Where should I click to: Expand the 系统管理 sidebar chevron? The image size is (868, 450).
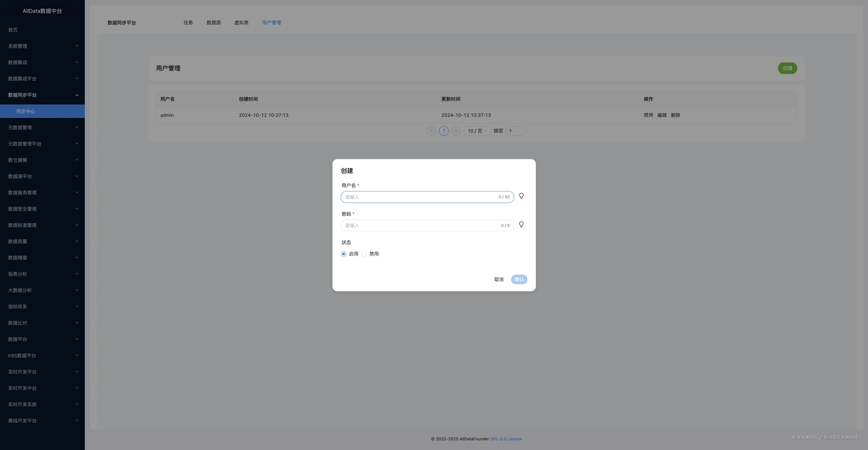pos(77,46)
